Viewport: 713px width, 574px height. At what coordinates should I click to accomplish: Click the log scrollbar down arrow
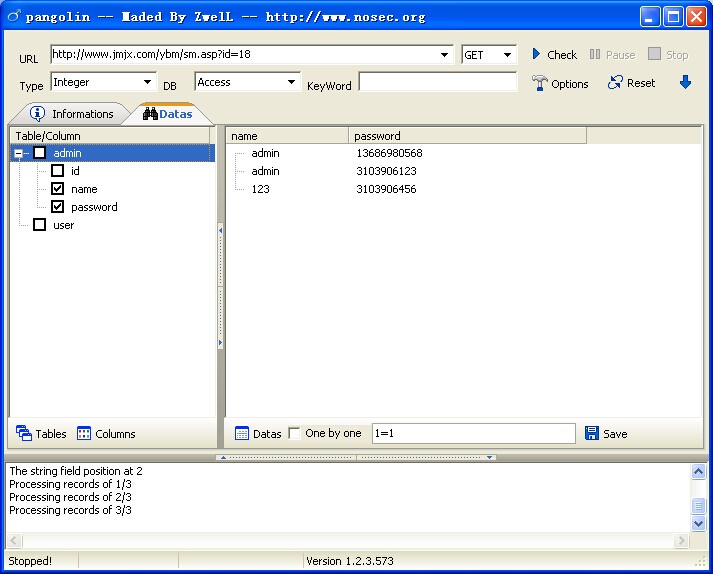coord(698,523)
